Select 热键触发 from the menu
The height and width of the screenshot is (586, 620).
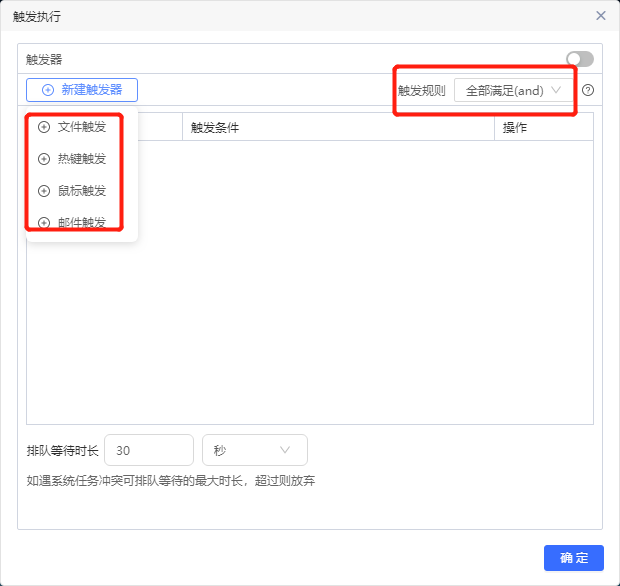pyautogui.click(x=82, y=159)
